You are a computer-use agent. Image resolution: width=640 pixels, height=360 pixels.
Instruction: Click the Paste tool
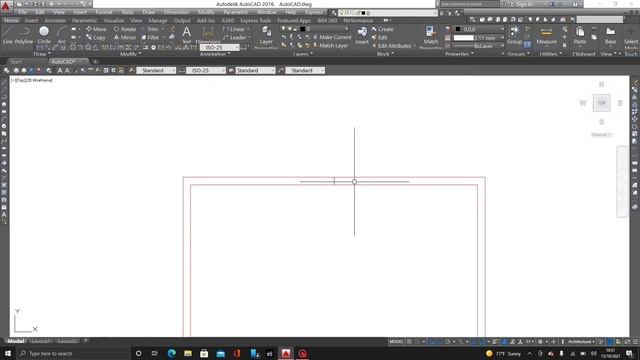click(x=580, y=35)
